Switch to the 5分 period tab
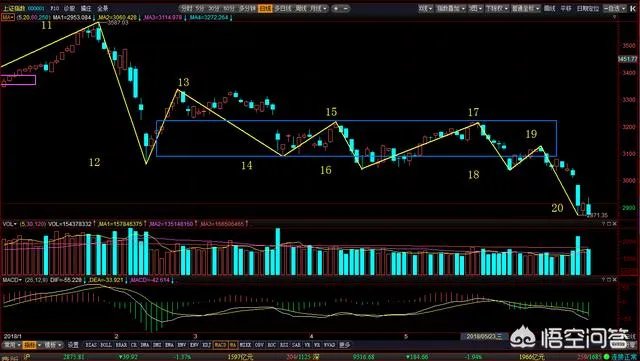This screenshot has width=640, height=361. (x=200, y=8)
